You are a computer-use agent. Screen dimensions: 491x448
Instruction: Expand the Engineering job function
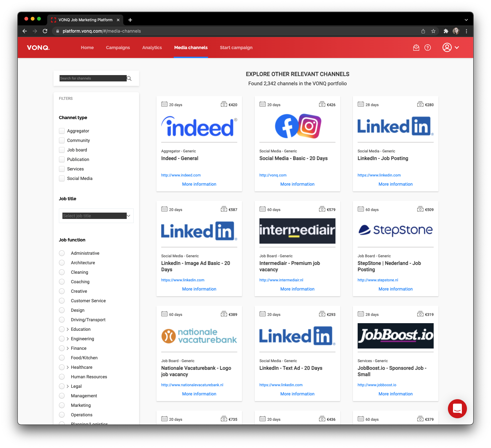coord(67,339)
